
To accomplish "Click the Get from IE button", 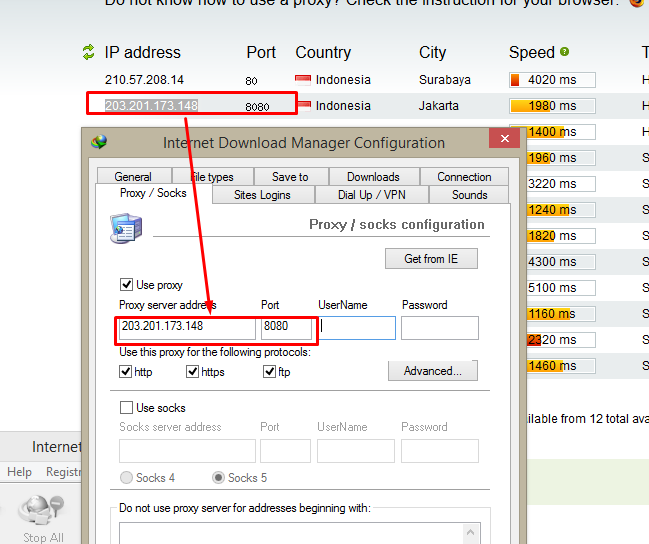I will pyautogui.click(x=431, y=259).
